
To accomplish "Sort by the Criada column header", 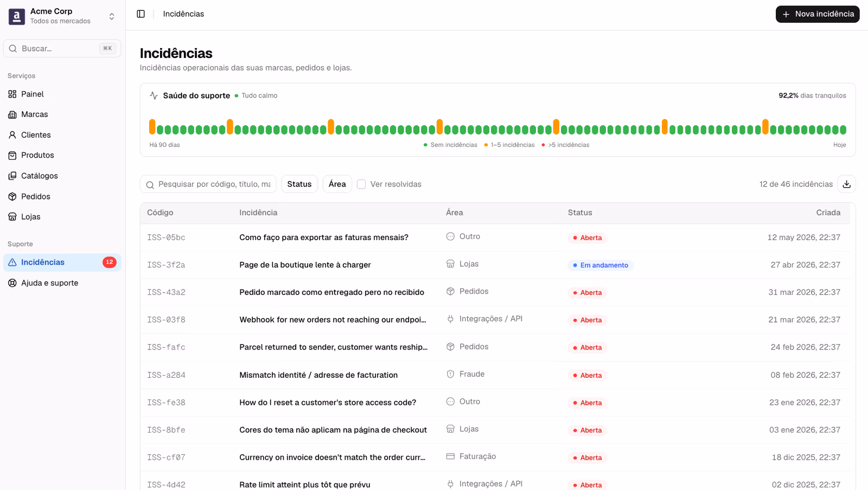I will click(x=828, y=213).
